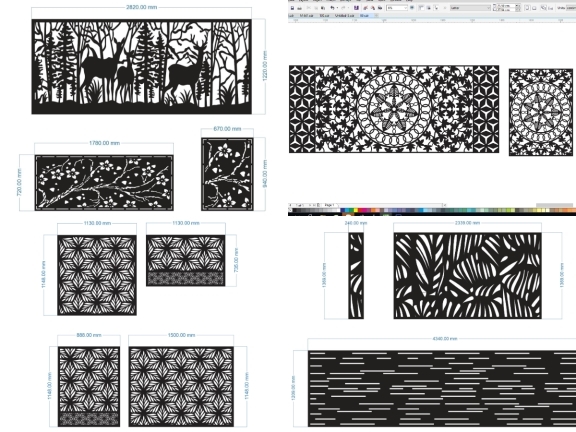Pick the yellow swatch in the color palette
576x432 pixels.
click(356, 210)
